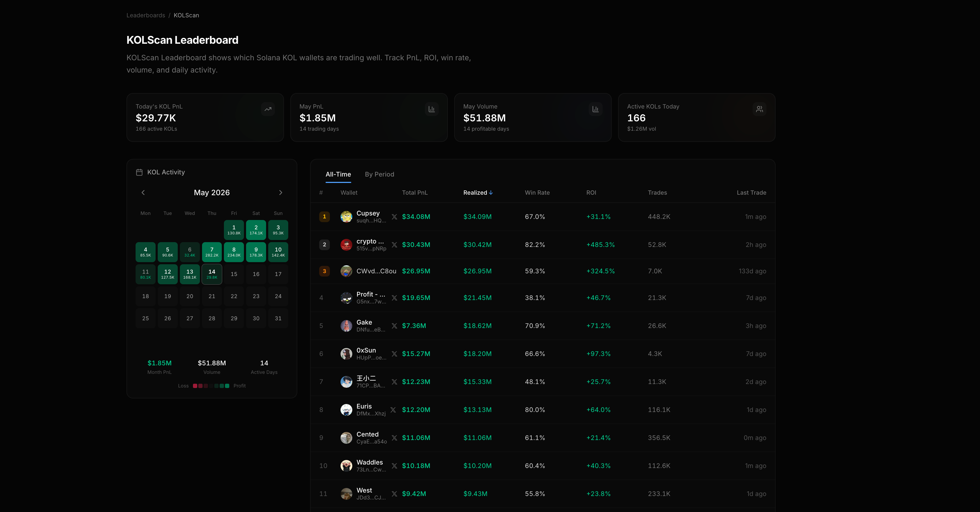Go to next month in KOL Activity calendar

click(281, 193)
